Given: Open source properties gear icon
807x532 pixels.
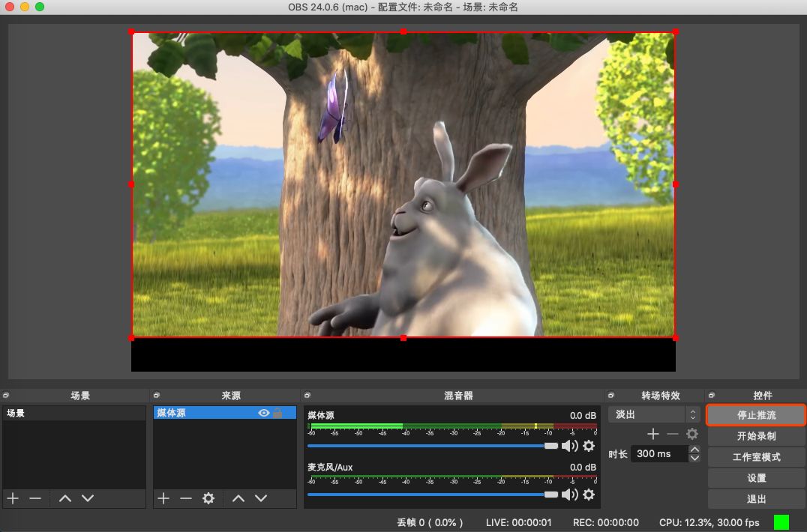Looking at the screenshot, I should (208, 498).
